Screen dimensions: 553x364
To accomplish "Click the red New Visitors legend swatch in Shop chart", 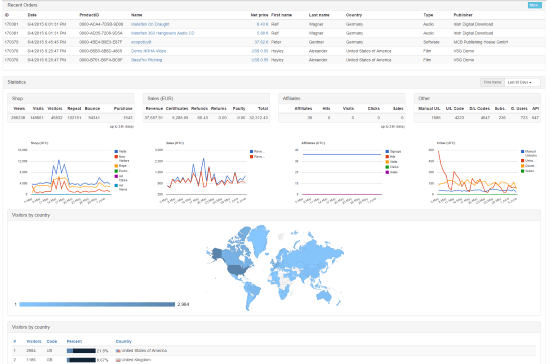I will [116, 156].
